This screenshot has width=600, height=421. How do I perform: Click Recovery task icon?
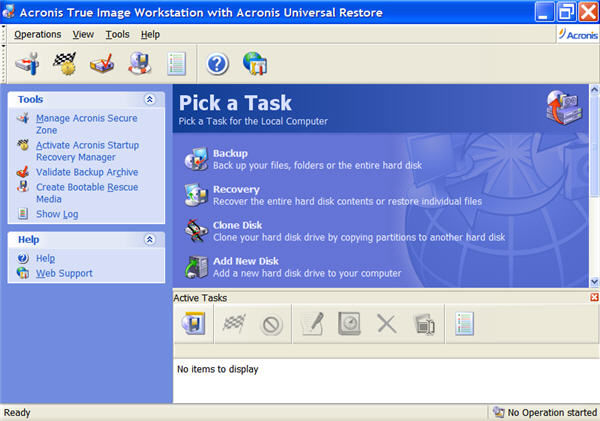[197, 195]
